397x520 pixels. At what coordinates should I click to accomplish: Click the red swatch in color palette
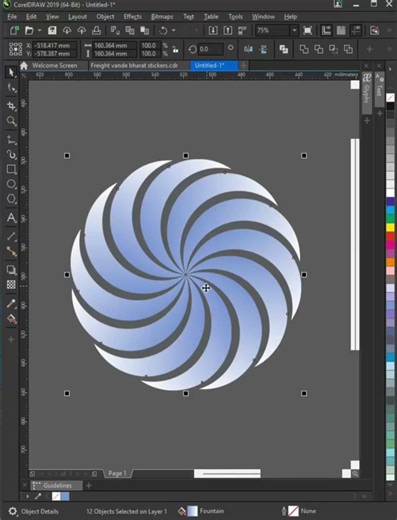pyautogui.click(x=390, y=236)
